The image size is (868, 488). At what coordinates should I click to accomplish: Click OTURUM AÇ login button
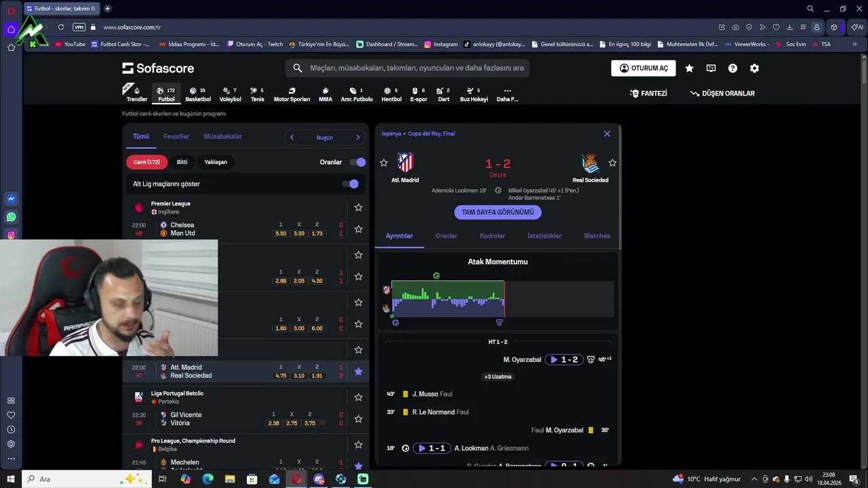tap(643, 68)
